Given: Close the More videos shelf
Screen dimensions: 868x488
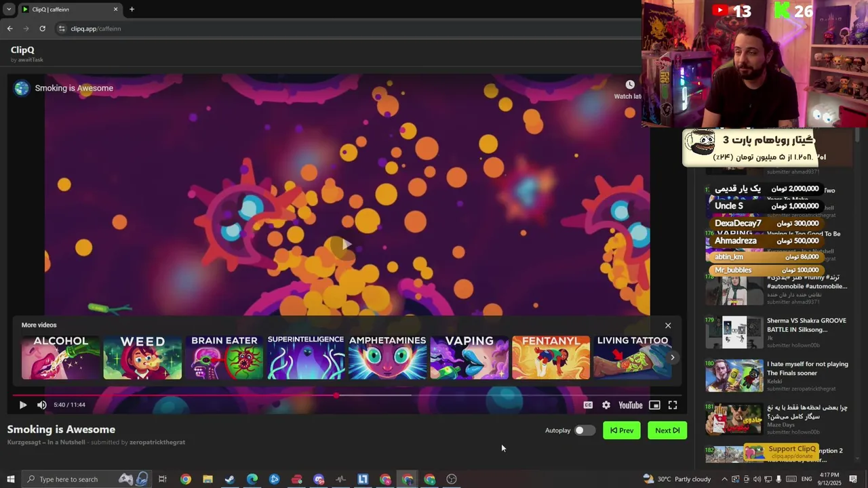Looking at the screenshot, I should click(668, 325).
